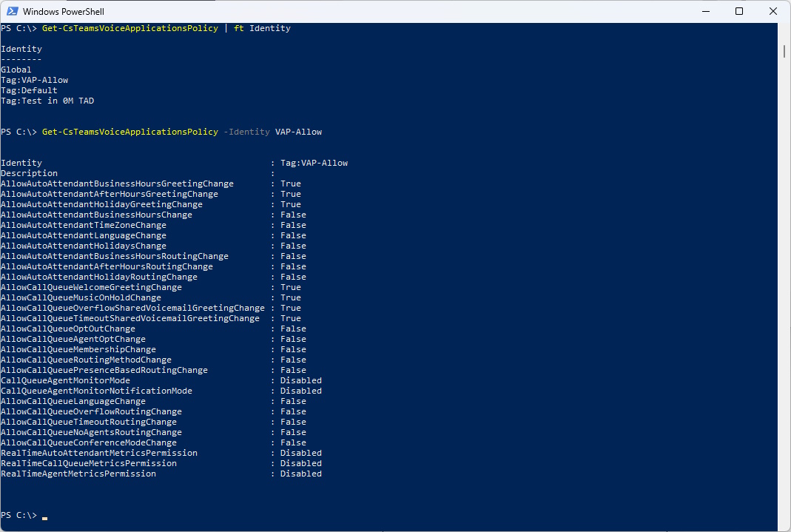Screen dimensions: 791x532
Task: Click 'AllowAutoAttendantHolidayRoutingChange' property name
Action: pos(99,276)
